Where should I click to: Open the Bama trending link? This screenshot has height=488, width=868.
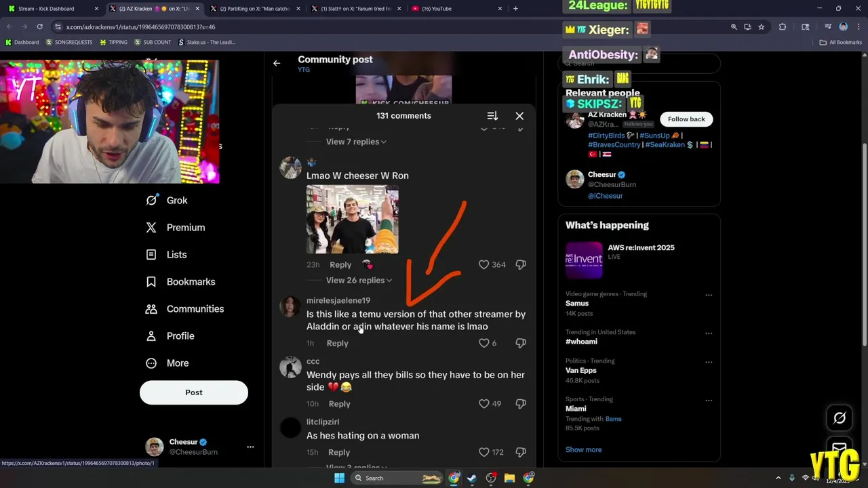(613, 419)
